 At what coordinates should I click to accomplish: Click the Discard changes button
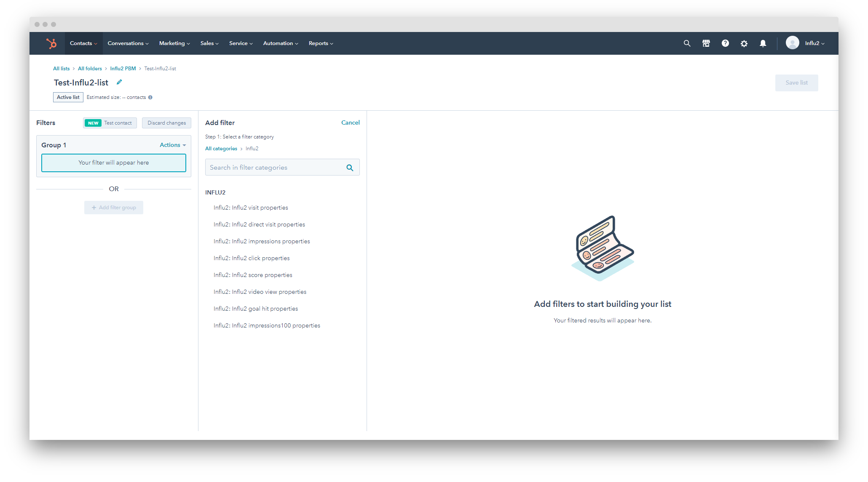click(x=166, y=123)
